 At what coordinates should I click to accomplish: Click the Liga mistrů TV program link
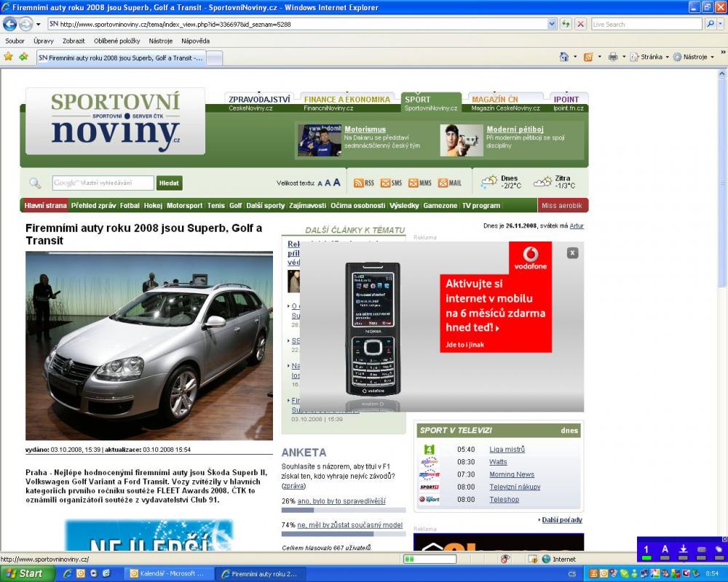click(507, 450)
